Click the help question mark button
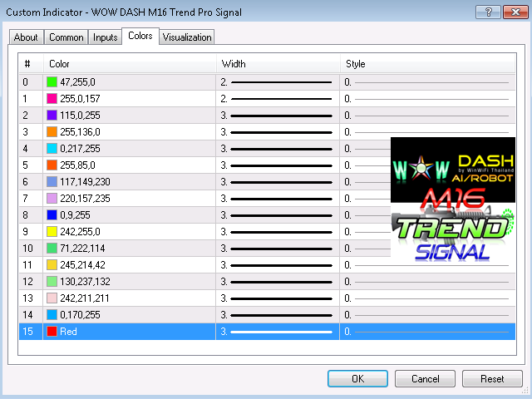Viewport: 532px width, 399px height. tap(488, 12)
